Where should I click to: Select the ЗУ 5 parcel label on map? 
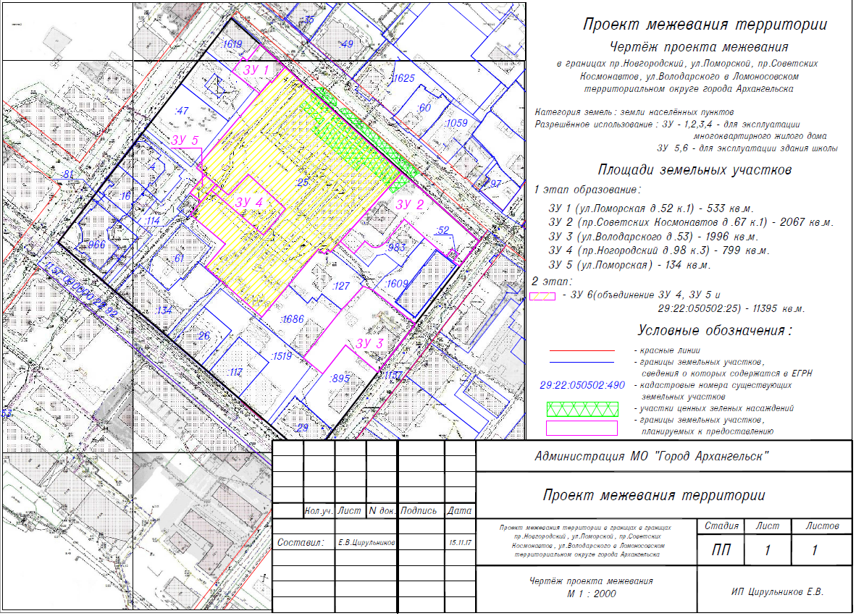(185, 140)
